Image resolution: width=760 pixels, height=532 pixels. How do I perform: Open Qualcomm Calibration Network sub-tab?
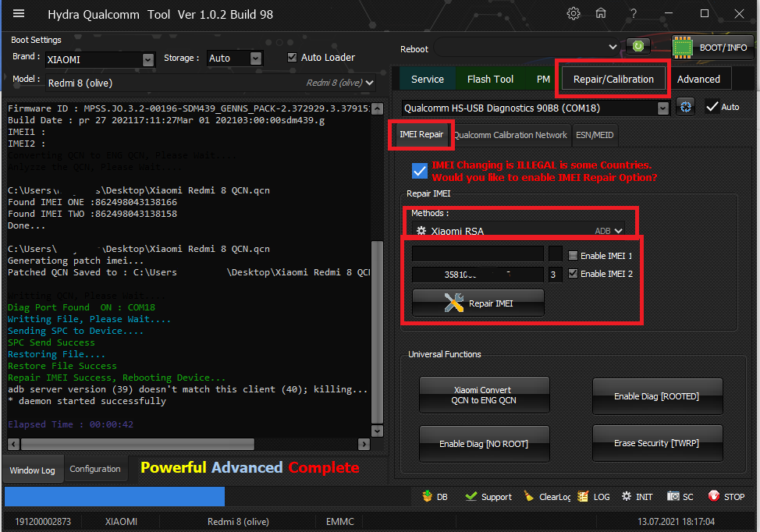[510, 135]
